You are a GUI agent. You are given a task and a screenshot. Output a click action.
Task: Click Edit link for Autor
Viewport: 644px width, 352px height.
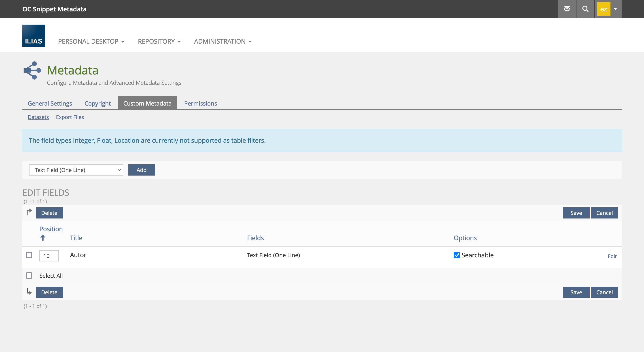pos(612,256)
